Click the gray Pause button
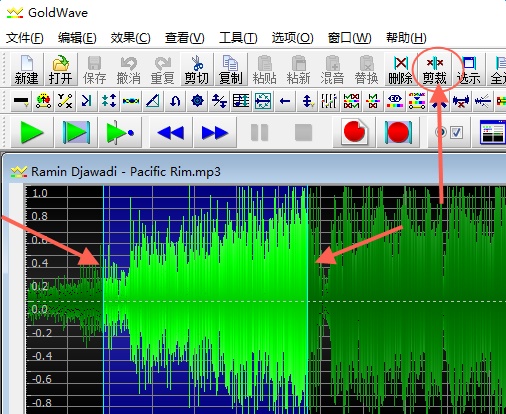Image resolution: width=506 pixels, height=414 pixels. pyautogui.click(x=259, y=132)
